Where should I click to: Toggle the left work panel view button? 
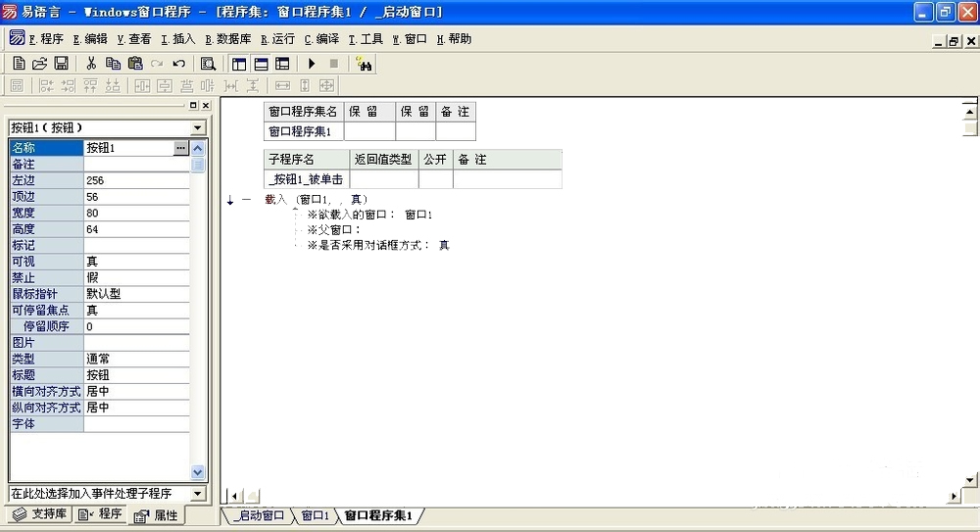pos(239,63)
